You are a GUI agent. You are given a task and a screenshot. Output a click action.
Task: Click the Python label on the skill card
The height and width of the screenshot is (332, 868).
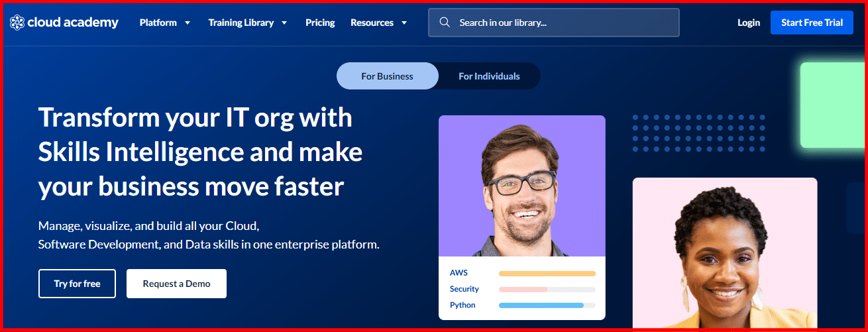[462, 305]
